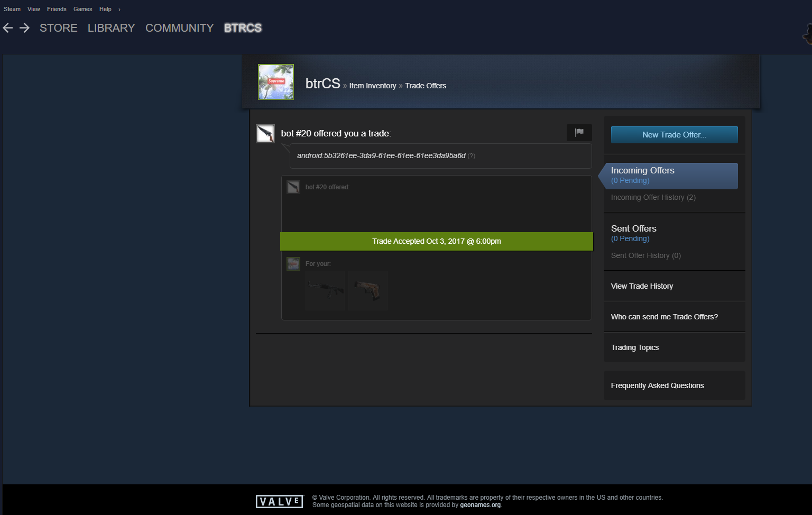
Task: Go to the STORE tab
Action: [x=59, y=28]
